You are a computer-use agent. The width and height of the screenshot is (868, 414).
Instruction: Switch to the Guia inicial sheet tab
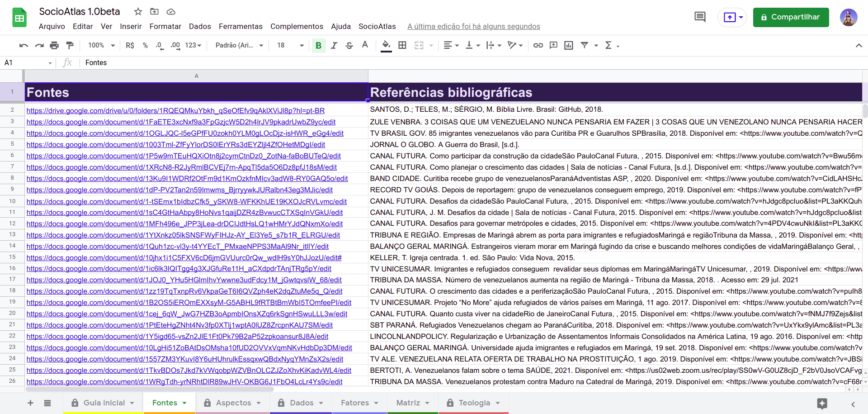tap(104, 403)
